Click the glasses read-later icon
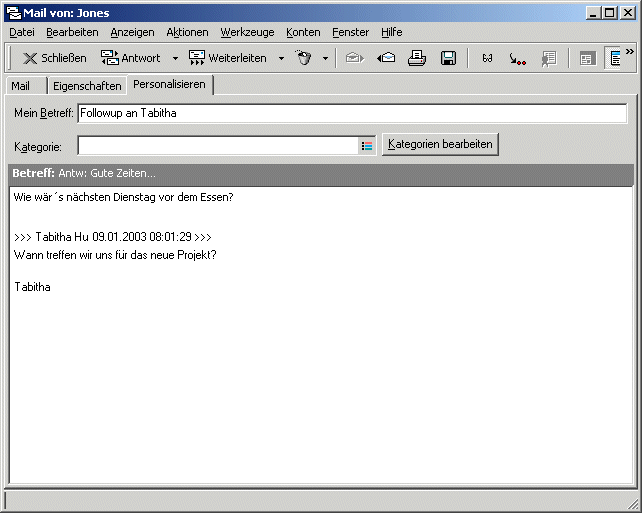 click(x=487, y=59)
